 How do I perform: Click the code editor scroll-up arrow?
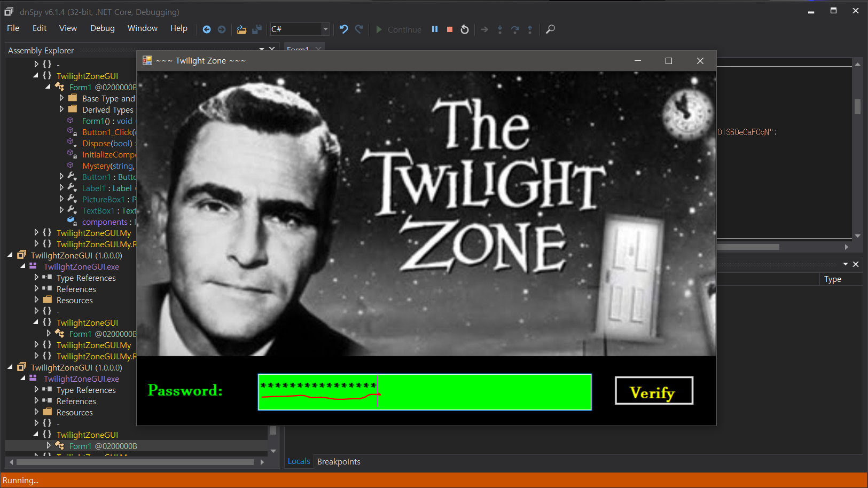click(857, 64)
